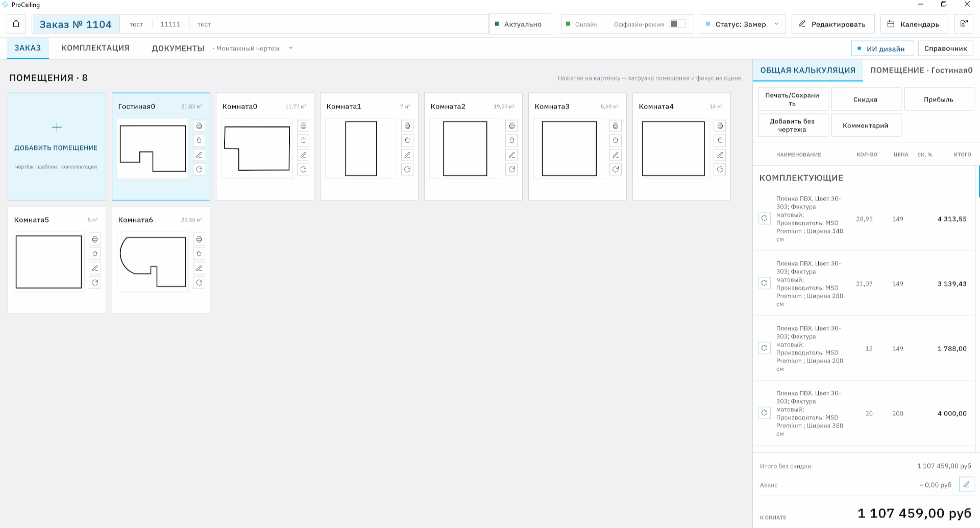Open the ПОМЕЩЕНИЕ · Гостиная0 tab
Image resolution: width=980 pixels, height=528 pixels.
click(x=921, y=70)
